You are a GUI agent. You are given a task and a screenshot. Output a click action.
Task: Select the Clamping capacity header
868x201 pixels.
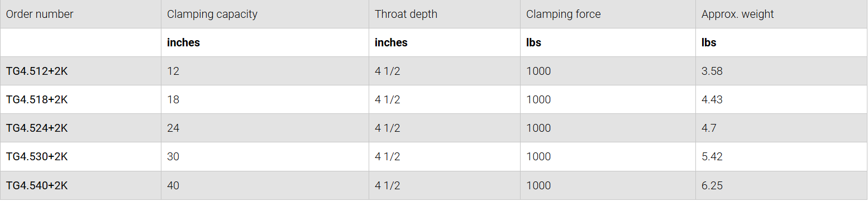point(212,15)
